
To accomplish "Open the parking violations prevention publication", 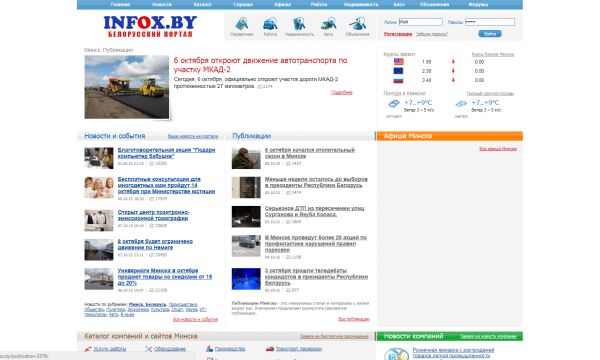I will pyautogui.click(x=316, y=244).
